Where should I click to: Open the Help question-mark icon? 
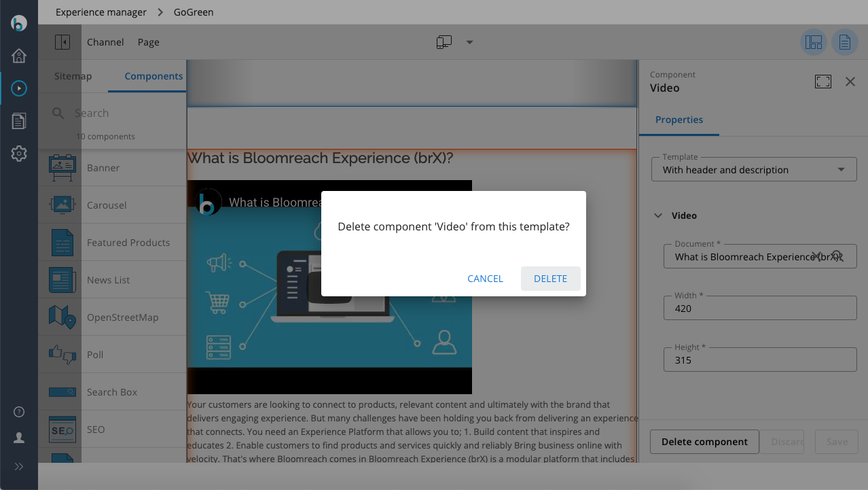19,412
